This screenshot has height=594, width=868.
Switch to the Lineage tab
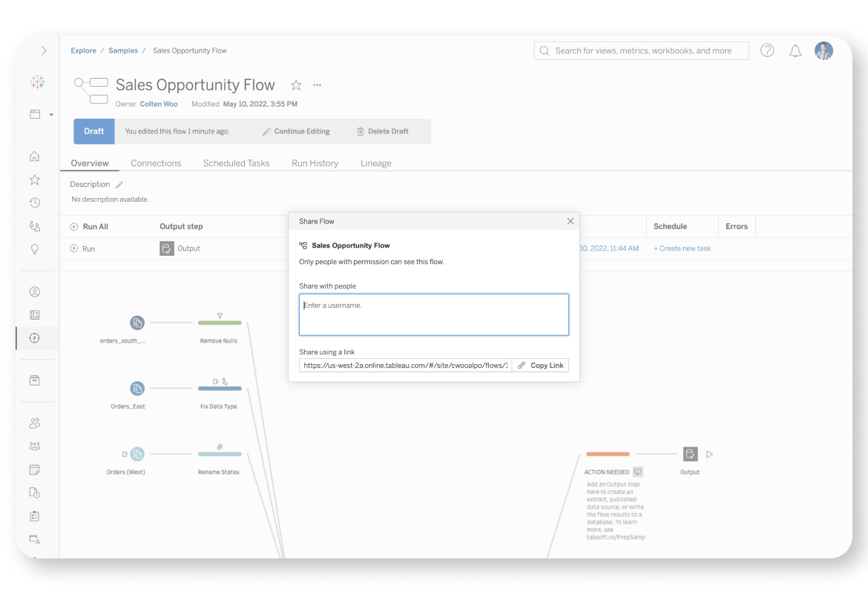[376, 163]
